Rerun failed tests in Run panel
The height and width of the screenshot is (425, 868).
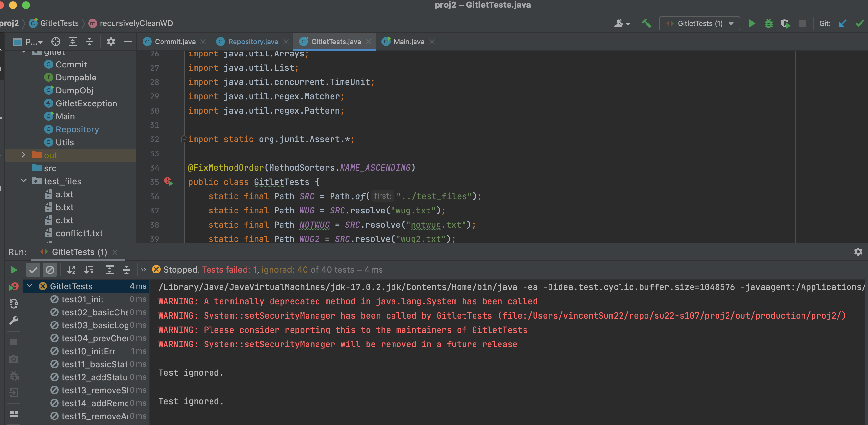pos(14,286)
